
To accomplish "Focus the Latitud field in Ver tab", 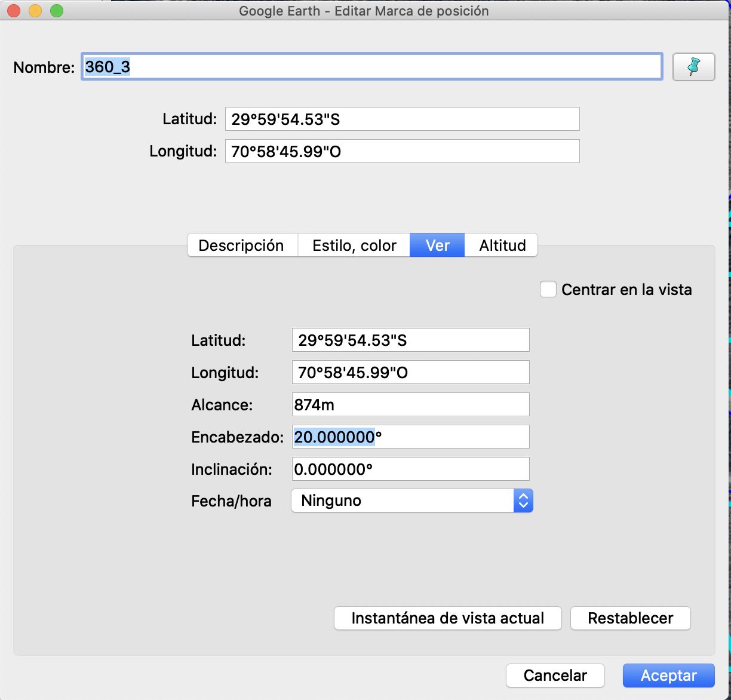I will (x=410, y=340).
